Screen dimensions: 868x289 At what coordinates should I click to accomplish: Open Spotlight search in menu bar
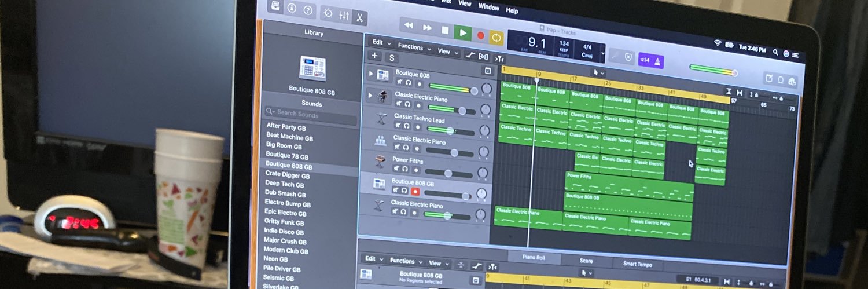[x=776, y=52]
